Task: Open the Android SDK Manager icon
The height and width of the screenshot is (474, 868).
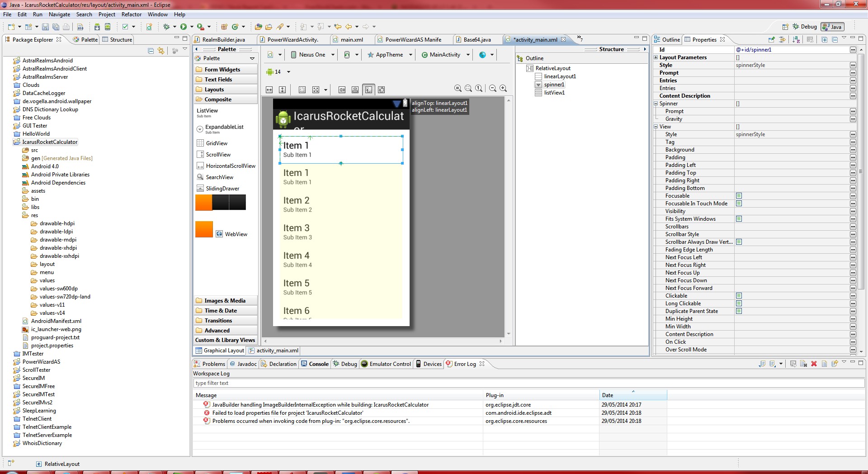Action: pyautogui.click(x=97, y=27)
